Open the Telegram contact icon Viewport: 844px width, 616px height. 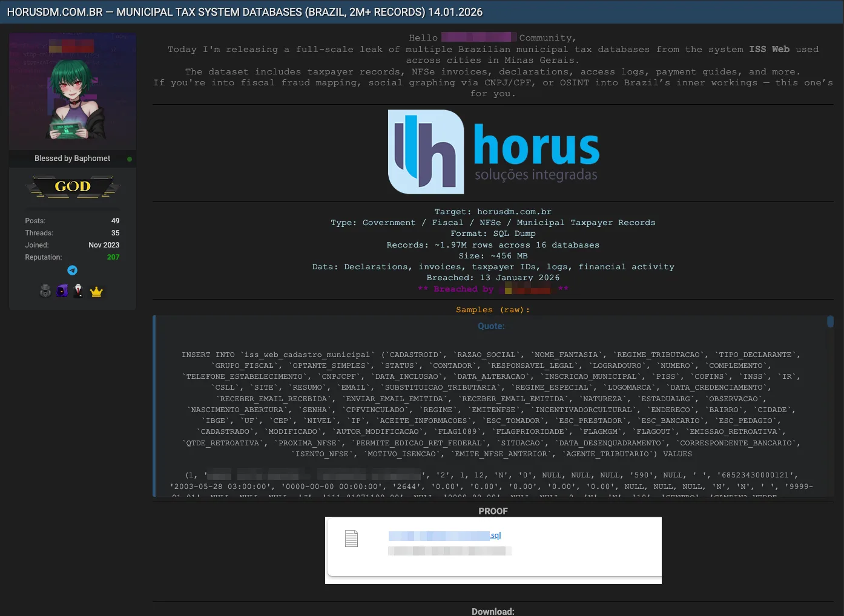tap(73, 270)
